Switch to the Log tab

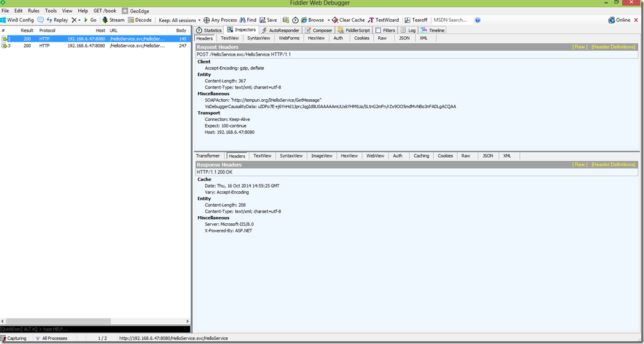pos(408,31)
